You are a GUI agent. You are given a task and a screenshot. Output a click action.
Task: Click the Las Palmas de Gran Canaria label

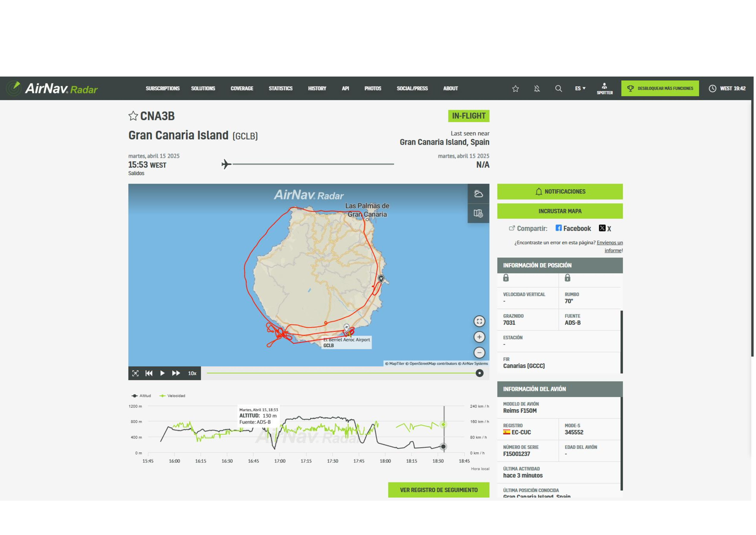tap(367, 210)
